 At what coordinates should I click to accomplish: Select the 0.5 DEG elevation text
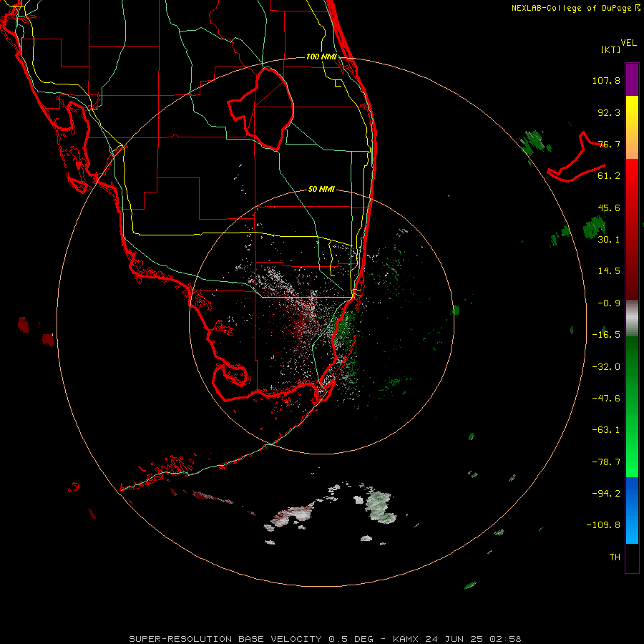[351, 639]
